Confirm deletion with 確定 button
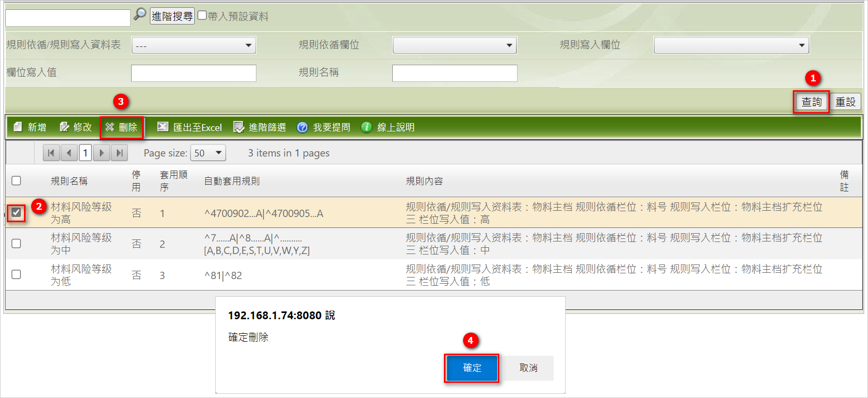 pyautogui.click(x=472, y=368)
